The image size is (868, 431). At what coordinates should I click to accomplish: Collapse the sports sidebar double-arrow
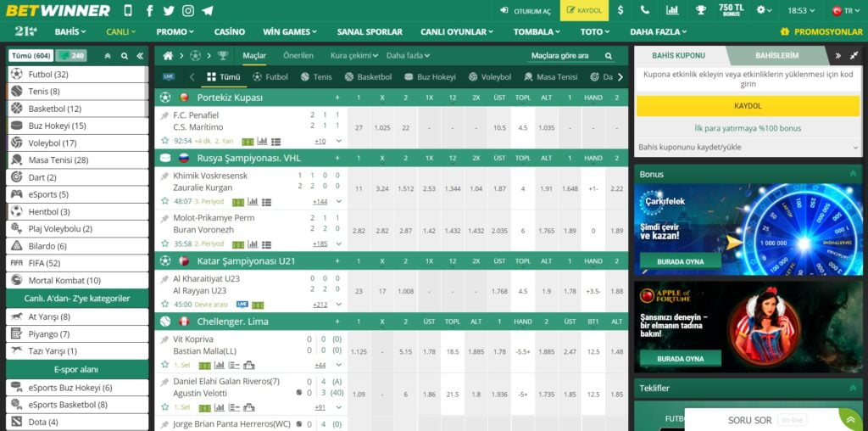pos(140,56)
